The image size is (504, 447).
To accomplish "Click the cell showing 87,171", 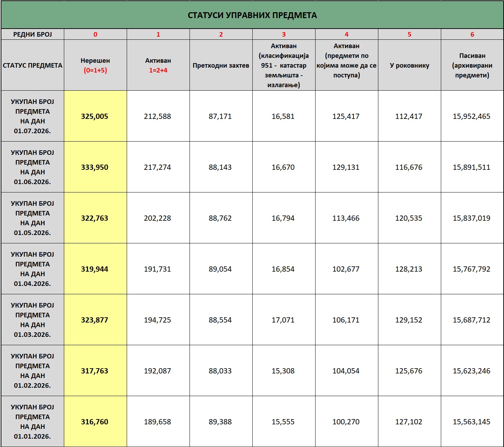I will [221, 116].
